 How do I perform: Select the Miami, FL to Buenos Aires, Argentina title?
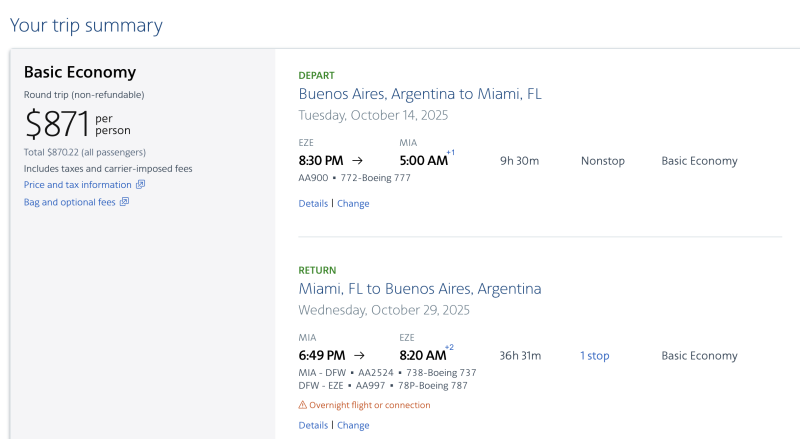click(420, 289)
